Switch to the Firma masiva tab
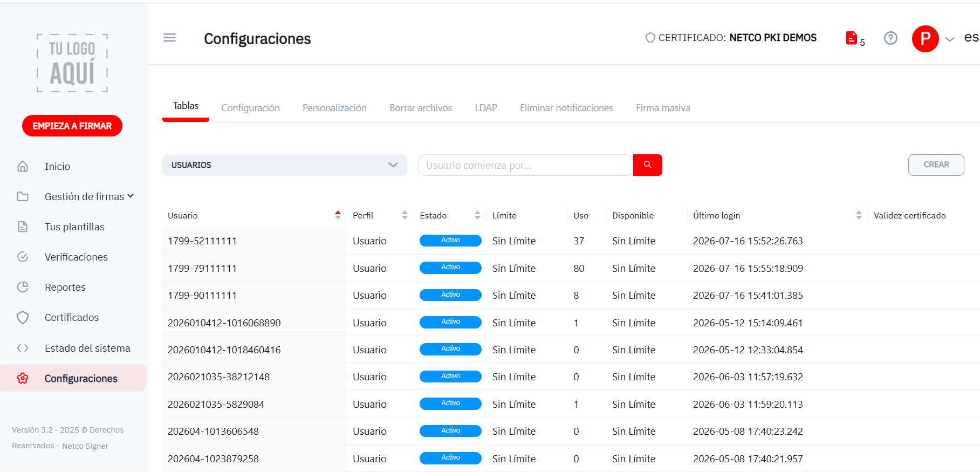The width and height of the screenshot is (980, 472). coord(663,108)
